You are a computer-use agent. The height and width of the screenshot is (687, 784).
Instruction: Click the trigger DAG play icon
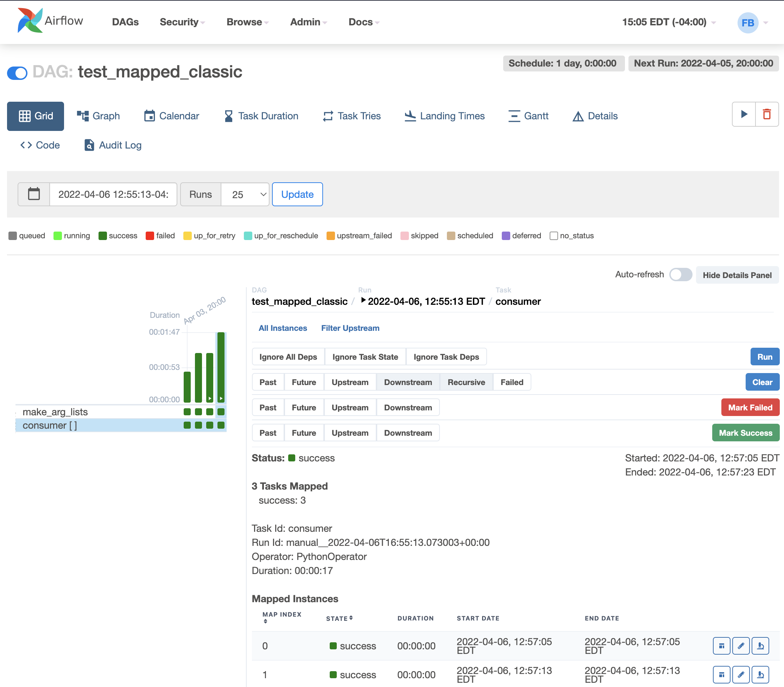point(744,114)
